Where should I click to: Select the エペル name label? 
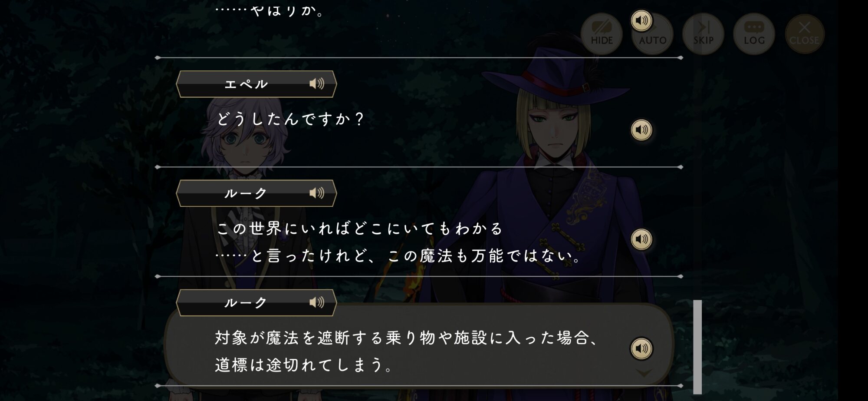click(x=246, y=84)
